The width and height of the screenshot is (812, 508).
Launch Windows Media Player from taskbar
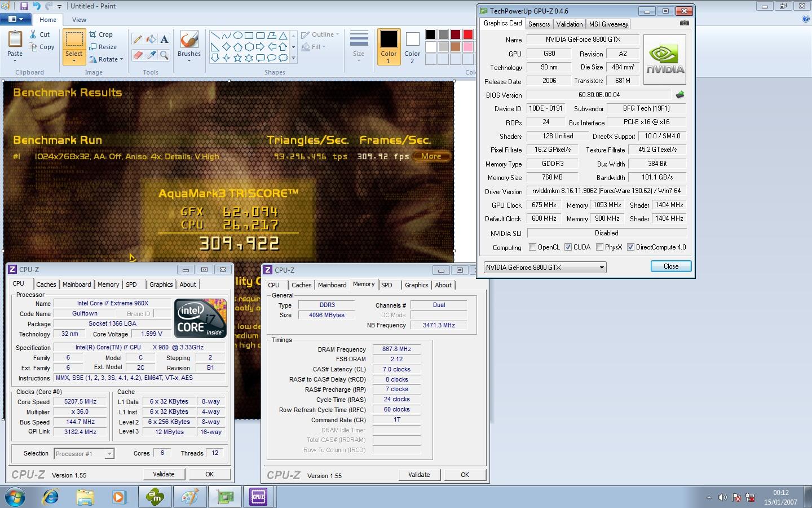tap(118, 497)
